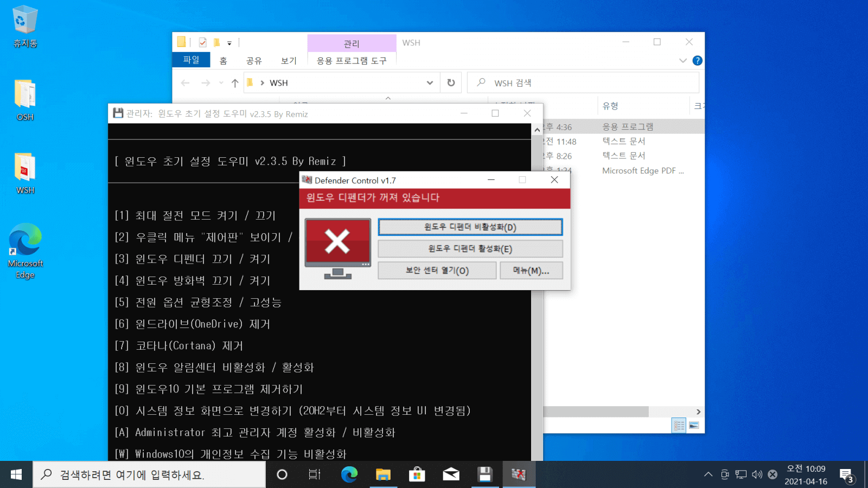Click WSH in the address bar path
This screenshot has width=868, height=488.
(279, 83)
